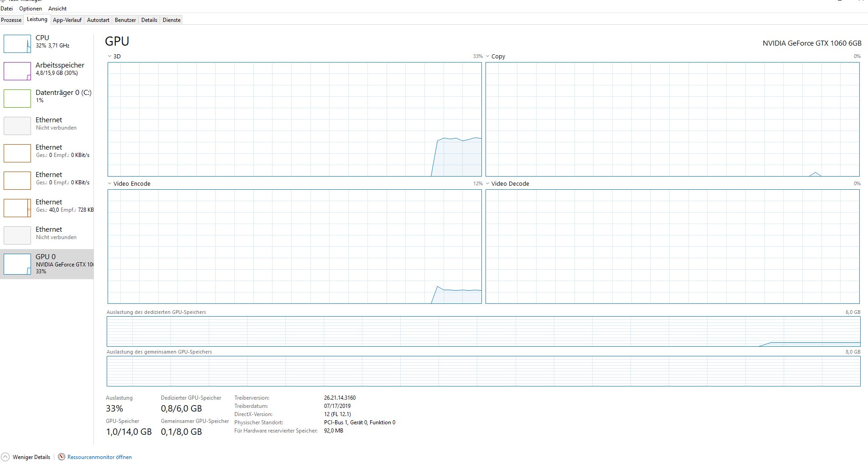Click the Ressourcenmonitor icon at the bottom
868x464 pixels.
(61, 457)
